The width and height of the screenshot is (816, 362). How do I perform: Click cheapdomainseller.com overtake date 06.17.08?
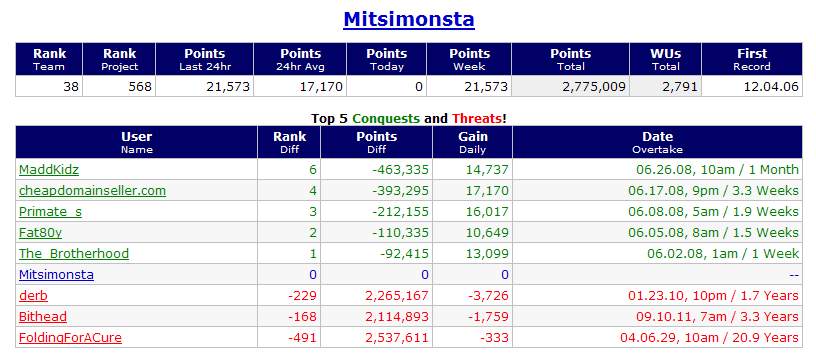click(713, 191)
